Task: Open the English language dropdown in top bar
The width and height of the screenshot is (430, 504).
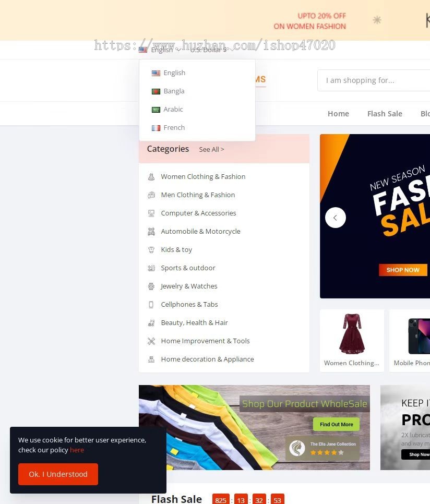Action: click(160, 50)
